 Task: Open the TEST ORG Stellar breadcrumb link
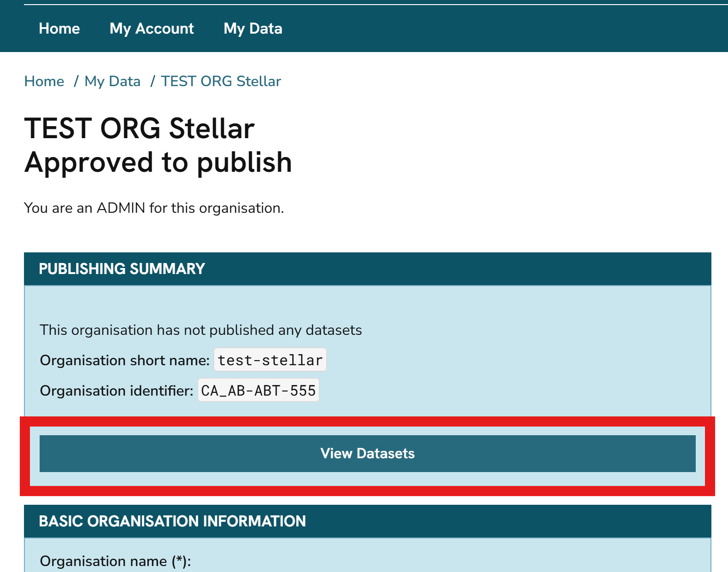click(221, 81)
